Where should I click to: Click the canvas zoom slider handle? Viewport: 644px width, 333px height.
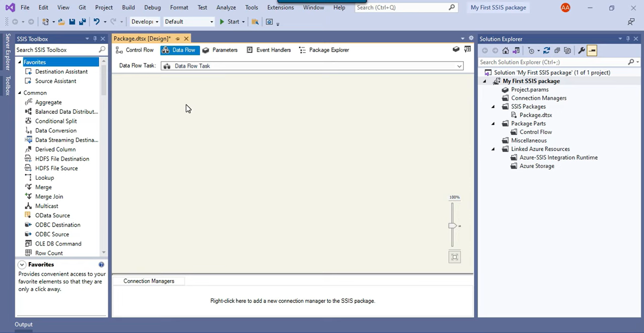[x=452, y=226]
